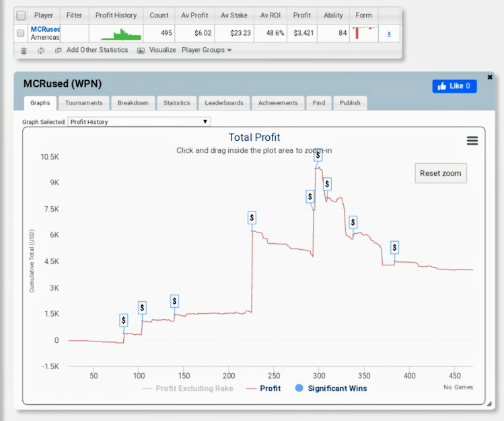Toggle the Profit series in legend
Viewport: 504px width, 421px height.
click(262, 388)
